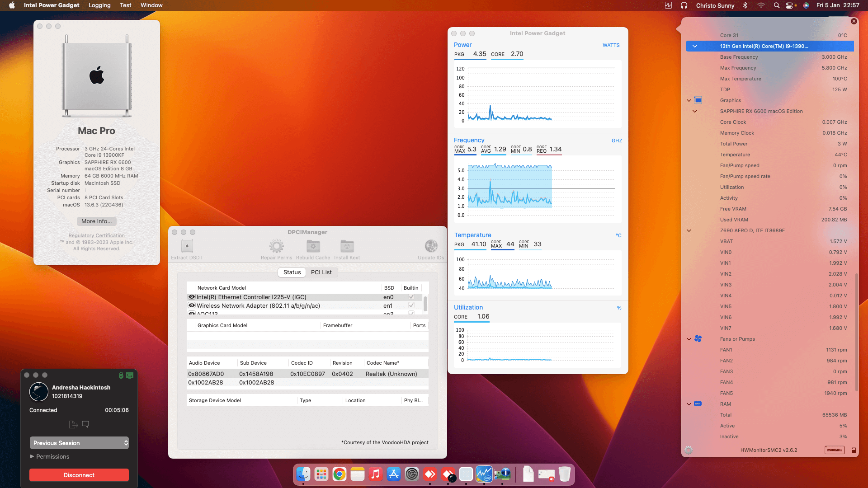The height and width of the screenshot is (488, 868).
Task: Open Finder from the Dock
Action: (303, 474)
